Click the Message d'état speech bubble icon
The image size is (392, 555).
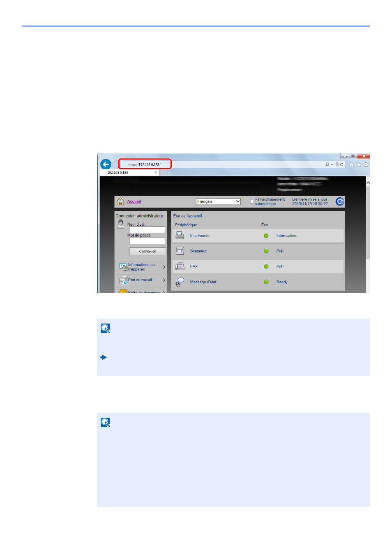pyautogui.click(x=180, y=282)
